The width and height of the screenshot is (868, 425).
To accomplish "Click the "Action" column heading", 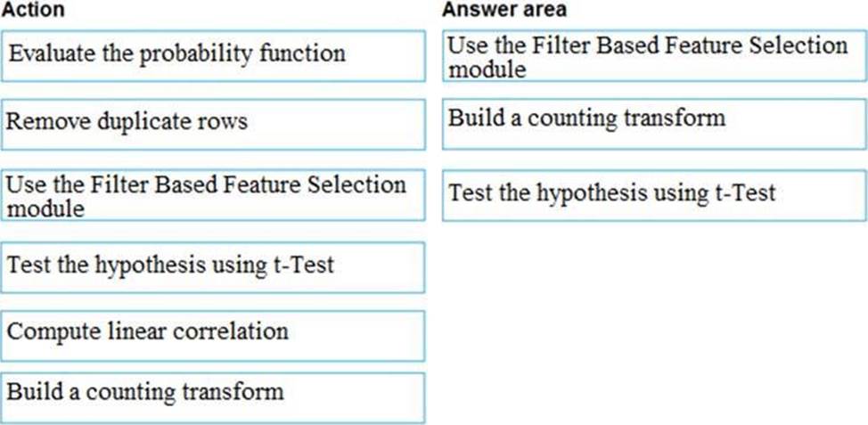I will click(32, 10).
